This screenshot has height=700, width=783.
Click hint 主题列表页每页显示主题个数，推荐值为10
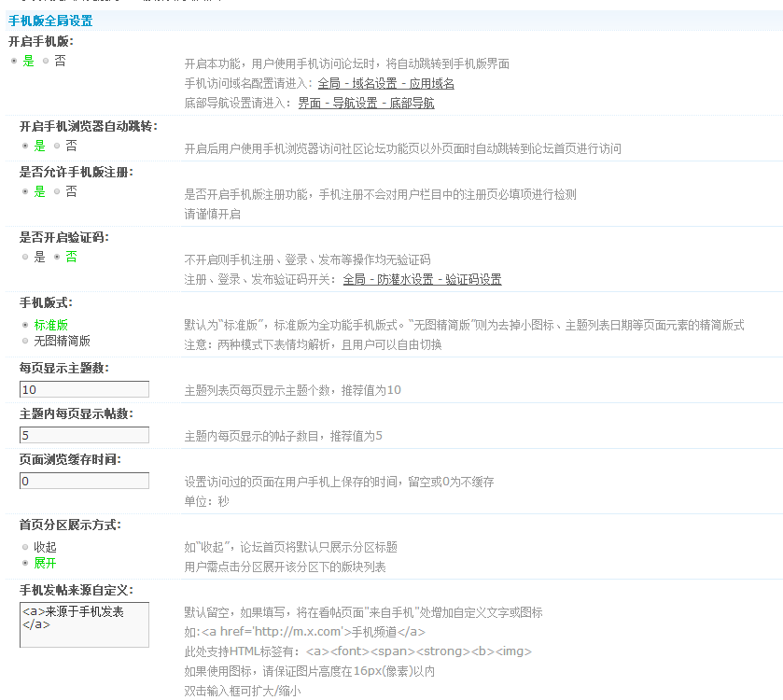click(293, 390)
